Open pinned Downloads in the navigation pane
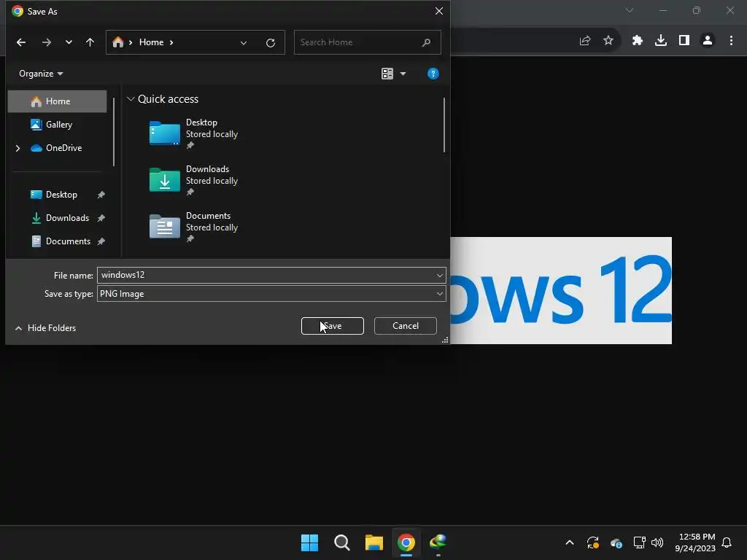 [57, 218]
